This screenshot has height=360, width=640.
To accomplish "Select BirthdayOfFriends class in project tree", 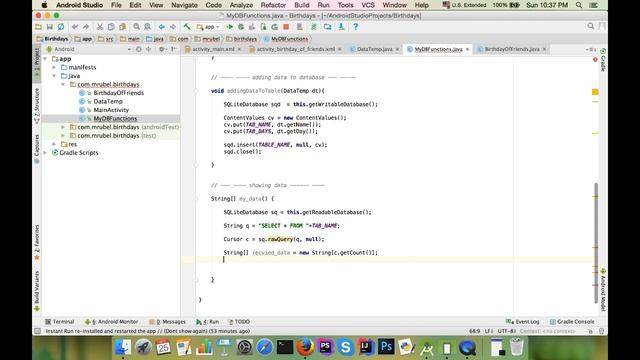I will pyautogui.click(x=118, y=93).
